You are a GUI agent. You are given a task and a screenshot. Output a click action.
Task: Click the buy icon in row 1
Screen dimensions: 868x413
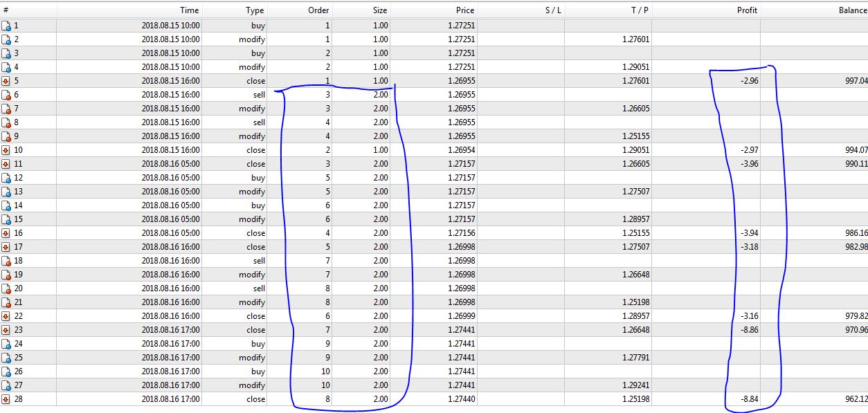click(x=6, y=26)
